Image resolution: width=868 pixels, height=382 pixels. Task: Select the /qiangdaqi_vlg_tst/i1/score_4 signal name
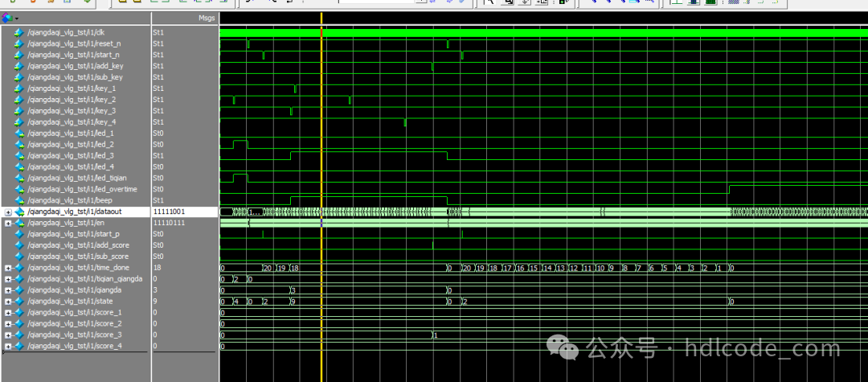(74, 346)
